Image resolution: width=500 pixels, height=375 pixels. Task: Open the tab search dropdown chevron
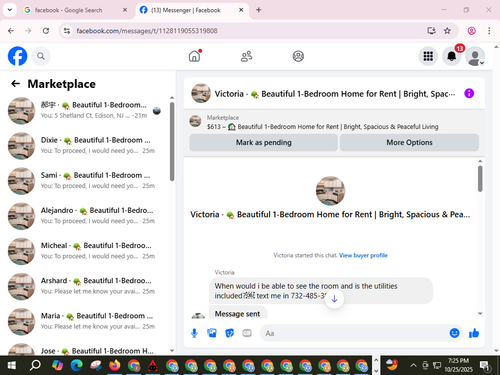[x=10, y=10]
